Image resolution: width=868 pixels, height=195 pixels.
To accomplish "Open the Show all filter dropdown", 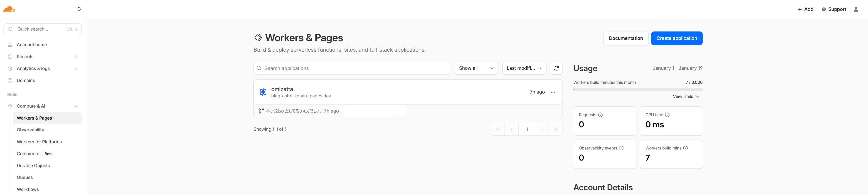I will tap(476, 68).
